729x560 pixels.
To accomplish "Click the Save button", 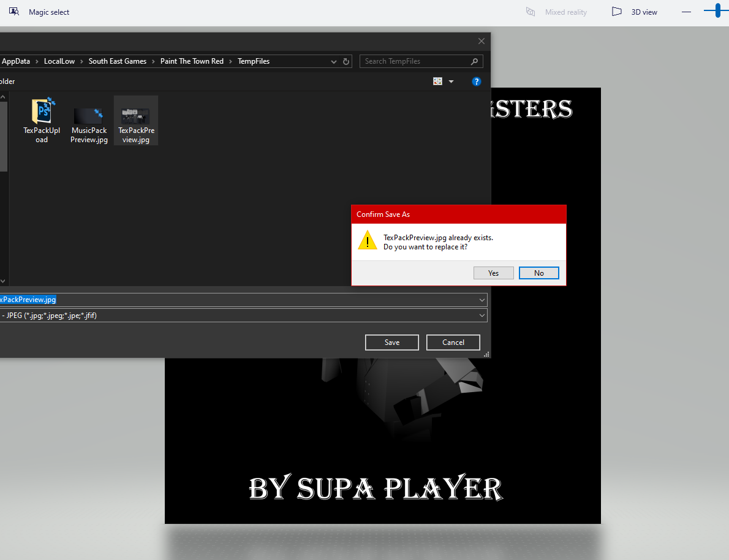I will [x=392, y=342].
